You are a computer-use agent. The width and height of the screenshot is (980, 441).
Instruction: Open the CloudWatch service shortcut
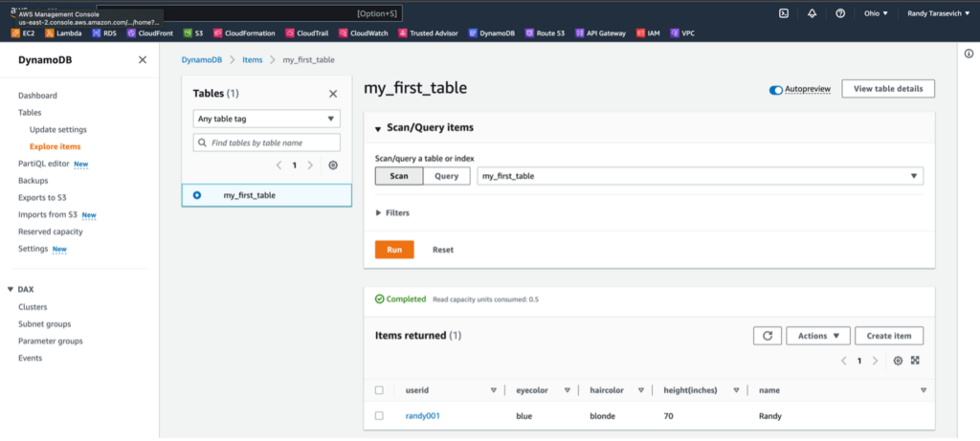point(363,33)
